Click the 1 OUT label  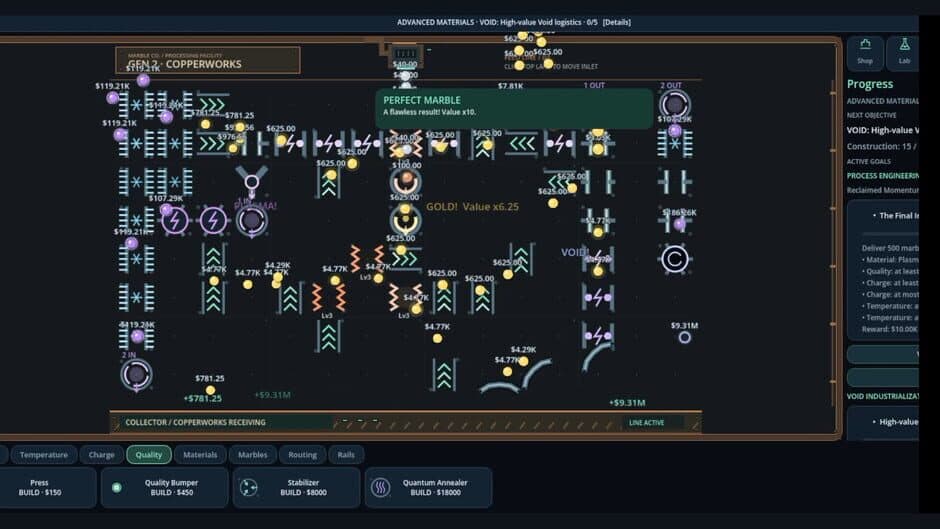tap(594, 85)
